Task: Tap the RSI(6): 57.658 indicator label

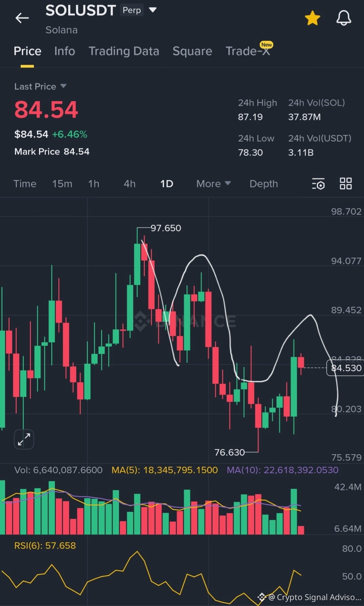Action: pyautogui.click(x=45, y=546)
